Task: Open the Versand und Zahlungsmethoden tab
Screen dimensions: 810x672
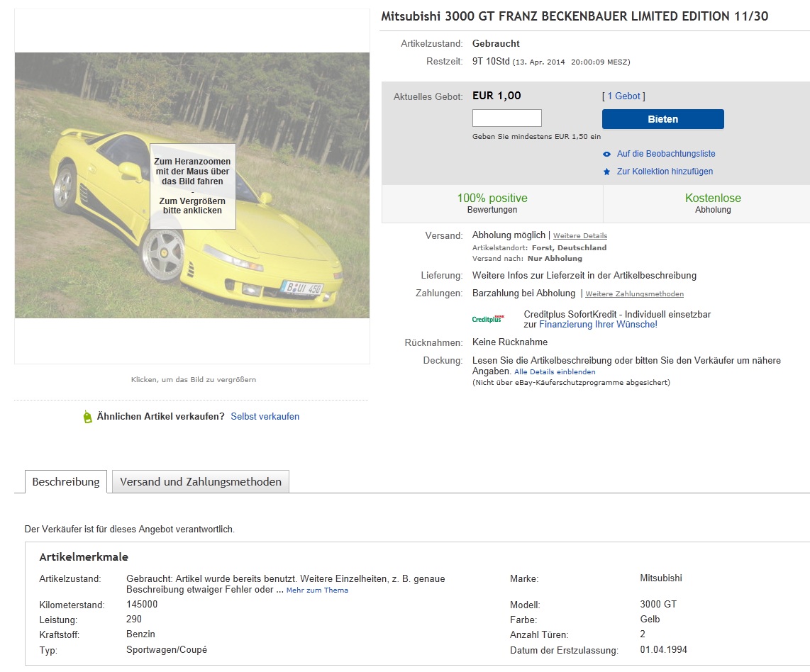Action: click(x=201, y=482)
